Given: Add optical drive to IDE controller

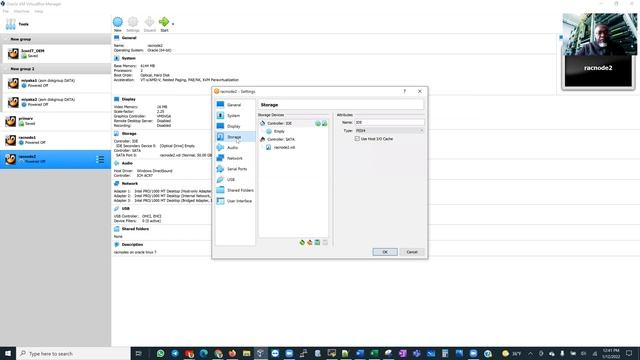Looking at the screenshot, I should click(318, 123).
